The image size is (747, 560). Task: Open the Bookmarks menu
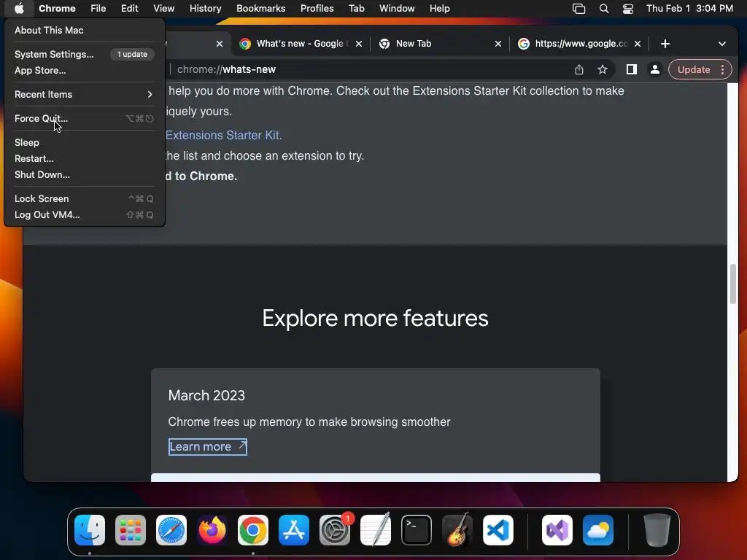[260, 9]
